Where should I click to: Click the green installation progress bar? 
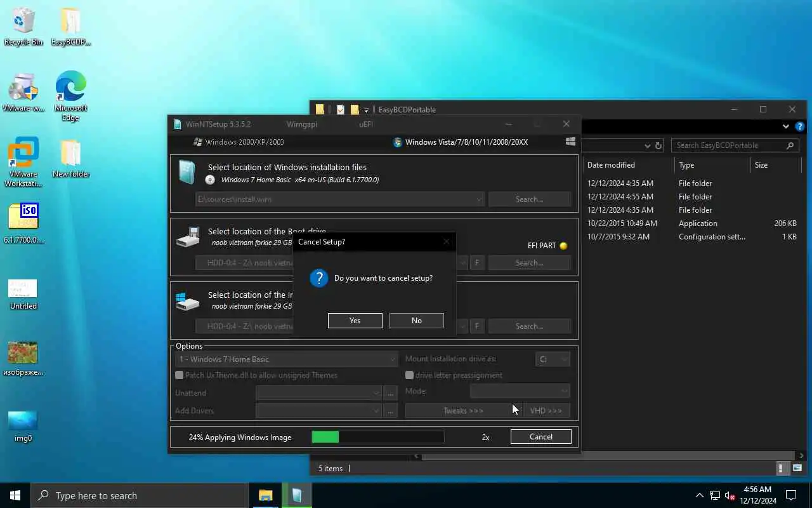[x=377, y=437]
